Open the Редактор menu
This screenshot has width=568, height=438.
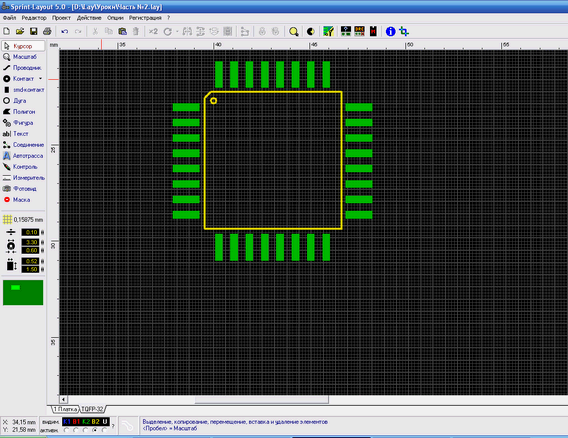(x=34, y=18)
